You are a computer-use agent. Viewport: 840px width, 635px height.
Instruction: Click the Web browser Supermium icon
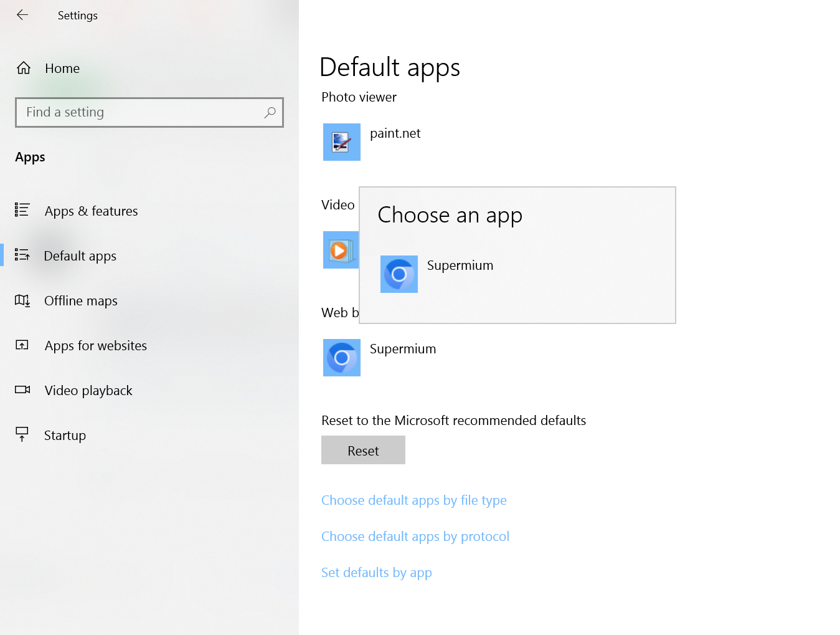pos(341,358)
